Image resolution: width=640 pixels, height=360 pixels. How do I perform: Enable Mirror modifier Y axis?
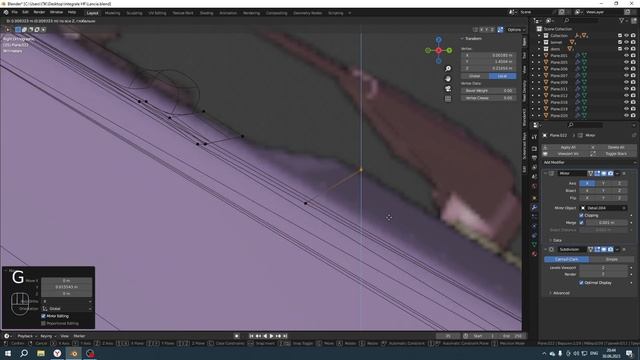pos(603,183)
